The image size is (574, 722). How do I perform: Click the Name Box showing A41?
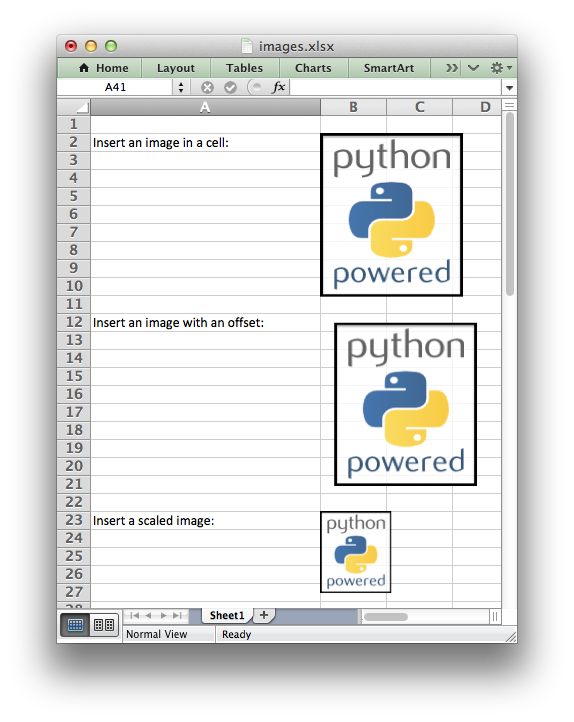pyautogui.click(x=115, y=87)
